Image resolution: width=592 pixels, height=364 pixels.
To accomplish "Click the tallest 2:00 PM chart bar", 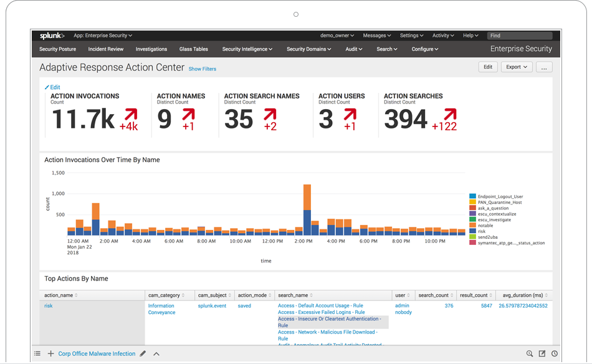I will (x=307, y=210).
